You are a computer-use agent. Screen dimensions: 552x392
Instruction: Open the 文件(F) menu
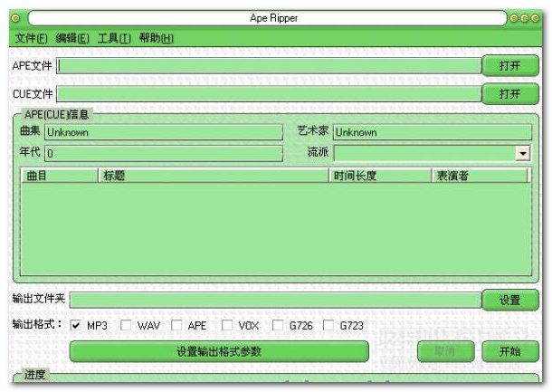[31, 38]
